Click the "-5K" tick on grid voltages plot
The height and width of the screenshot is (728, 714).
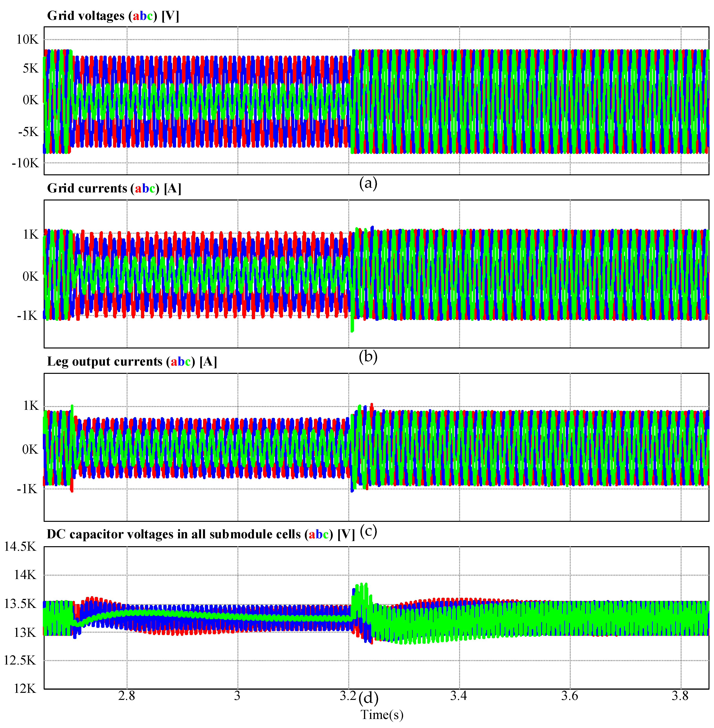coord(28,132)
